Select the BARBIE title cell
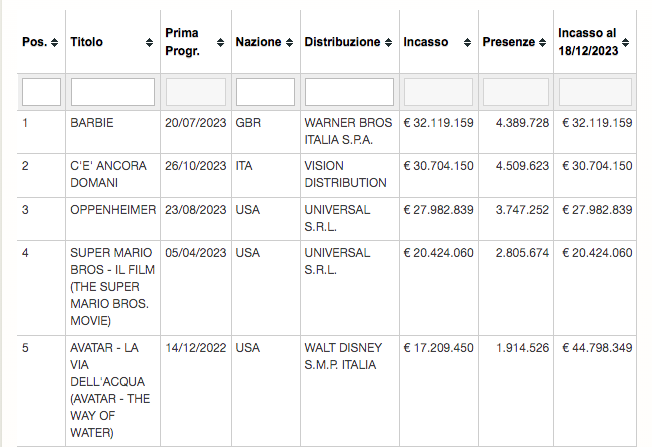Screen dimensions: 652x447 [92, 123]
